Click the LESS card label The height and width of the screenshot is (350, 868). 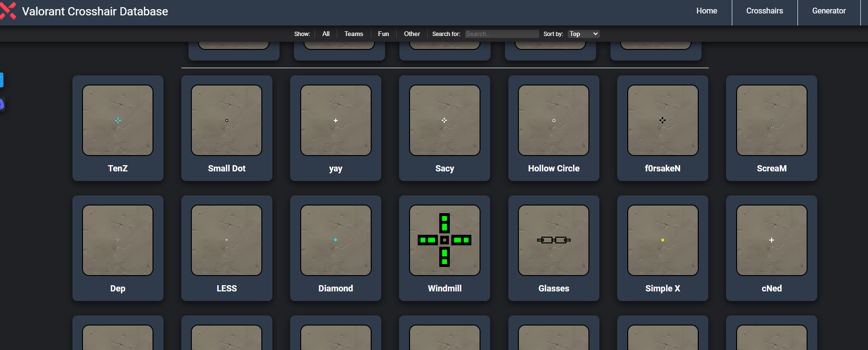pos(227,289)
